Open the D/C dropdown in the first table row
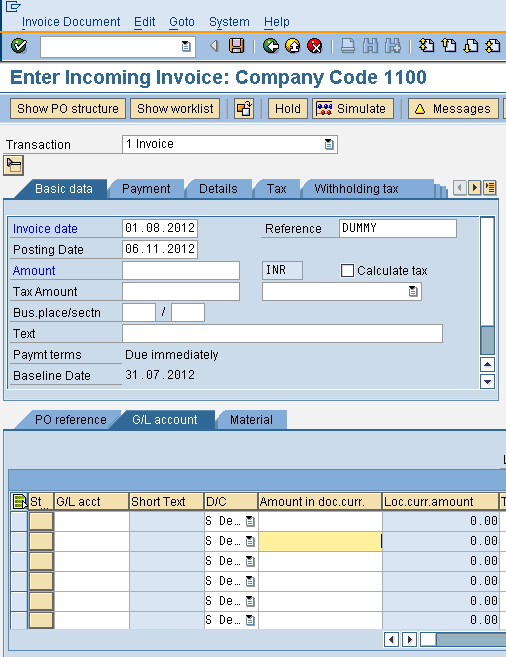The height and width of the screenshot is (657, 506). (x=250, y=521)
